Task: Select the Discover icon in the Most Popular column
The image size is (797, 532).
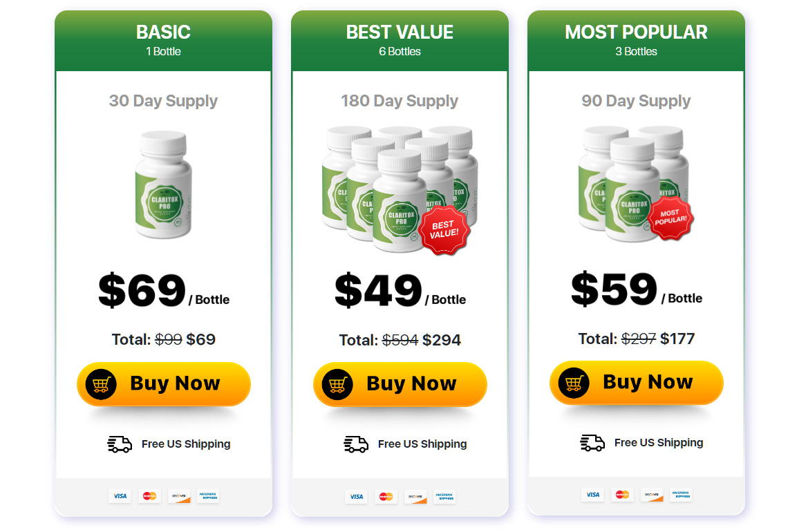Action: 650,495
